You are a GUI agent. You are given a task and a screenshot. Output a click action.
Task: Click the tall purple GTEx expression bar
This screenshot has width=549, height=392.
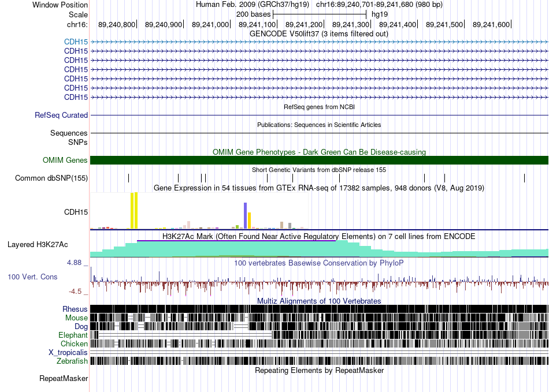coord(246,216)
